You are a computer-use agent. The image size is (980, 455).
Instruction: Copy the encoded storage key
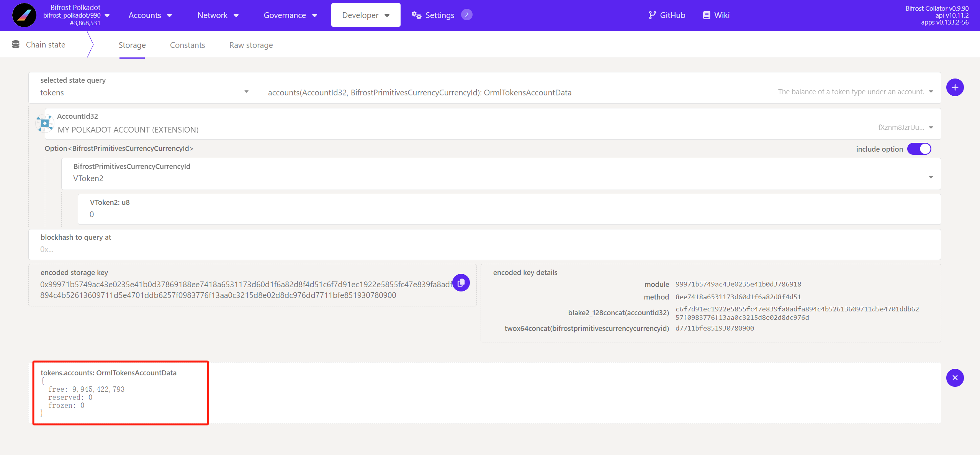461,283
